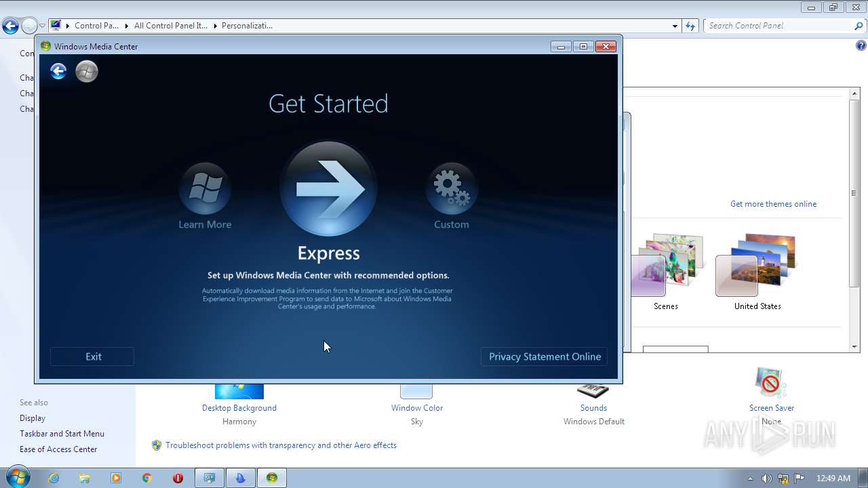Open the Display link under See also
868x488 pixels.
[33, 418]
